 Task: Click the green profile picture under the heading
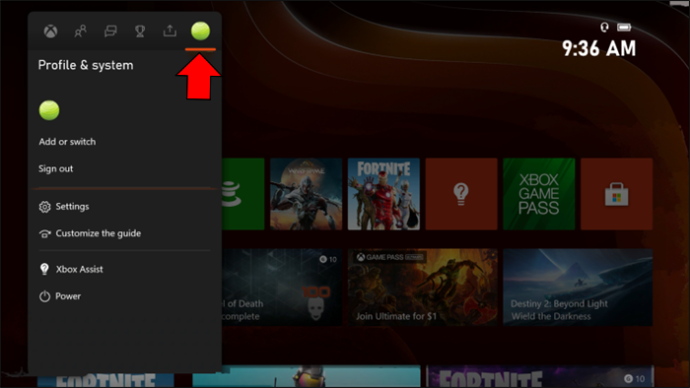coord(49,110)
